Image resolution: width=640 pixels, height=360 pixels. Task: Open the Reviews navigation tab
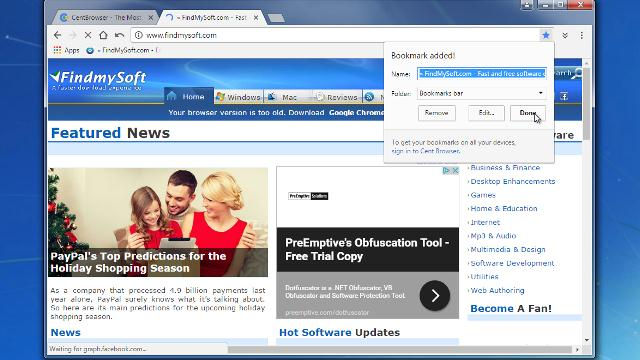click(337, 97)
